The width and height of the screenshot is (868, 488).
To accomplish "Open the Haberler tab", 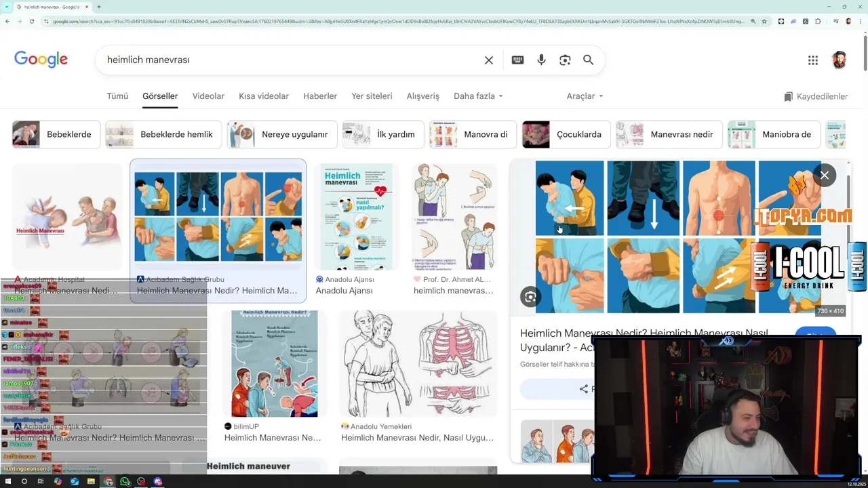I will coord(320,96).
